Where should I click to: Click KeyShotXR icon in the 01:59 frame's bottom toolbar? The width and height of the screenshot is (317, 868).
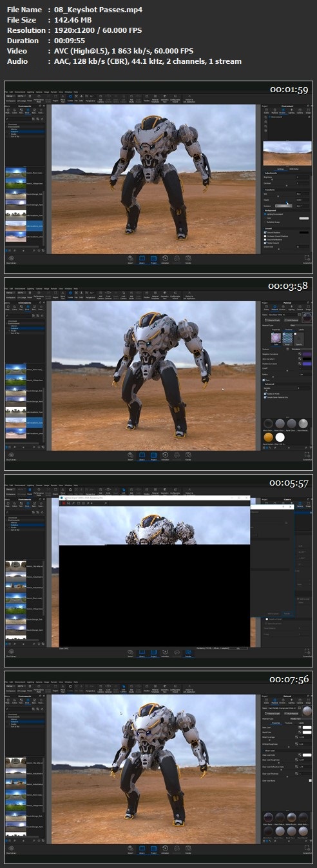coord(177,259)
